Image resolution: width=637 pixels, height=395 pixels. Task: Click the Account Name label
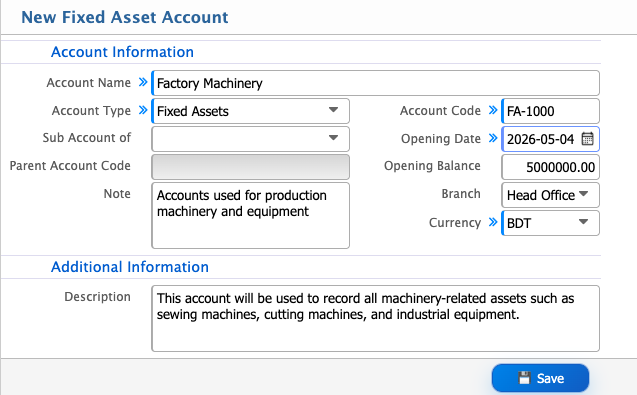[89, 82]
